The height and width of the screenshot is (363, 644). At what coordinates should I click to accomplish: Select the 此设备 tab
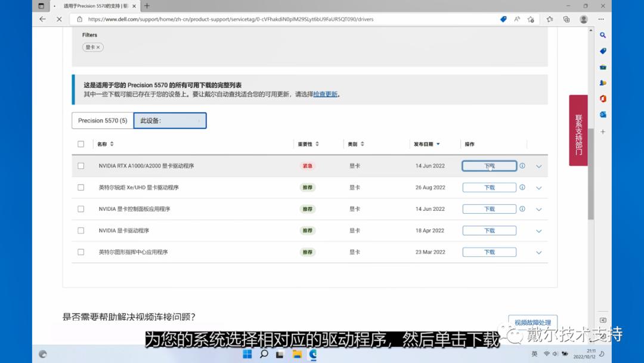point(170,121)
